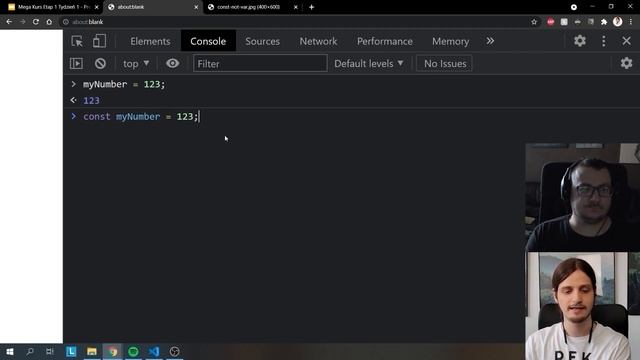Open the Chrome extensions puzzle icon

(604, 22)
